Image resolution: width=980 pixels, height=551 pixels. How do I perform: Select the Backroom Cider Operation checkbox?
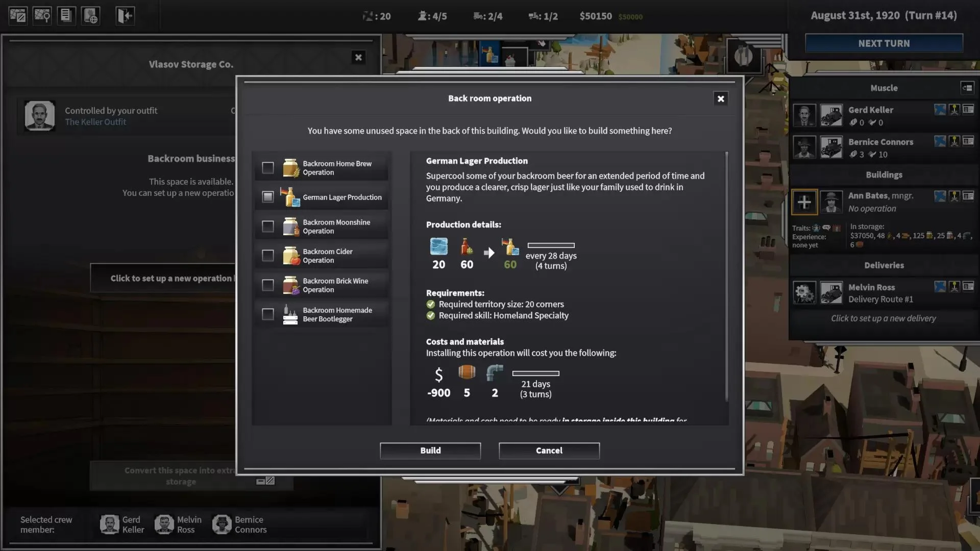[x=267, y=256]
